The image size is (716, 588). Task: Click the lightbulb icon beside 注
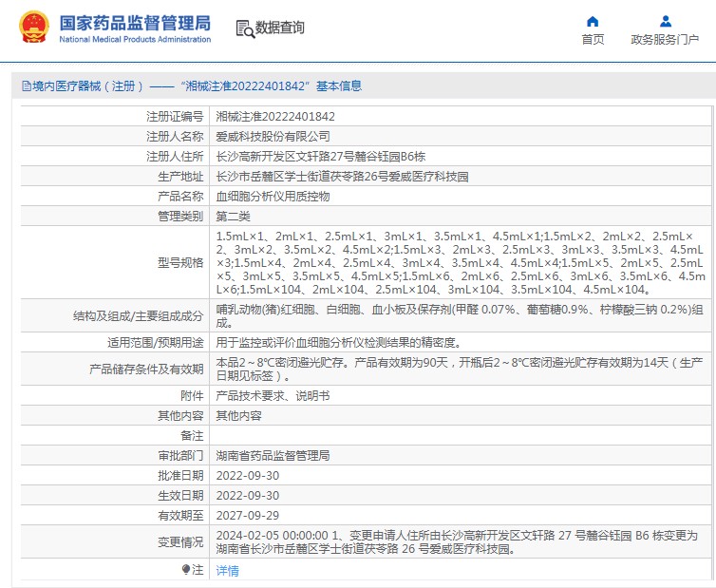point(185,569)
